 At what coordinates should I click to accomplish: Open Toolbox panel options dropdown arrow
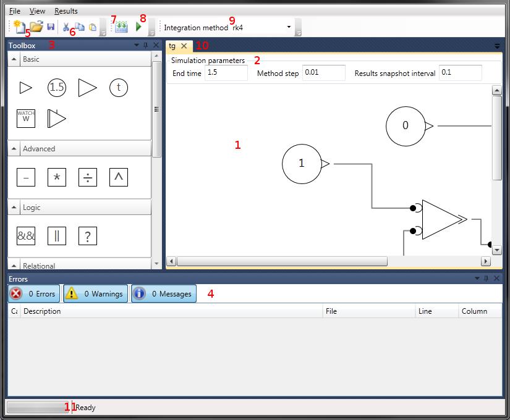(x=137, y=45)
